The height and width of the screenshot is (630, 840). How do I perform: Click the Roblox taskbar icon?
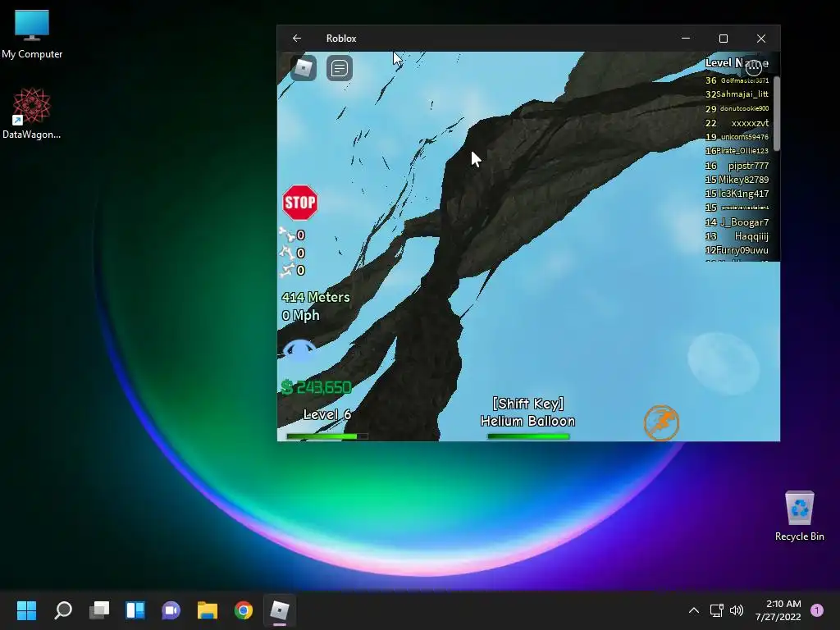point(279,610)
